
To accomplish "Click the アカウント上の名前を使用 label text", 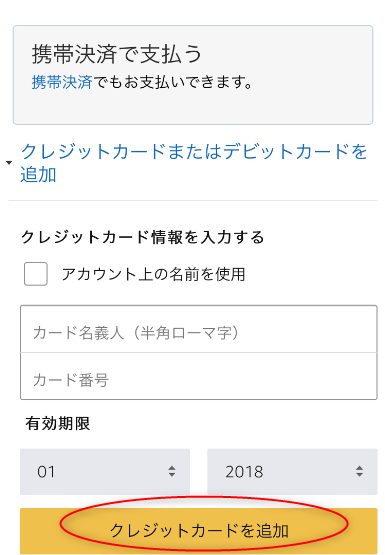I will tap(153, 274).
